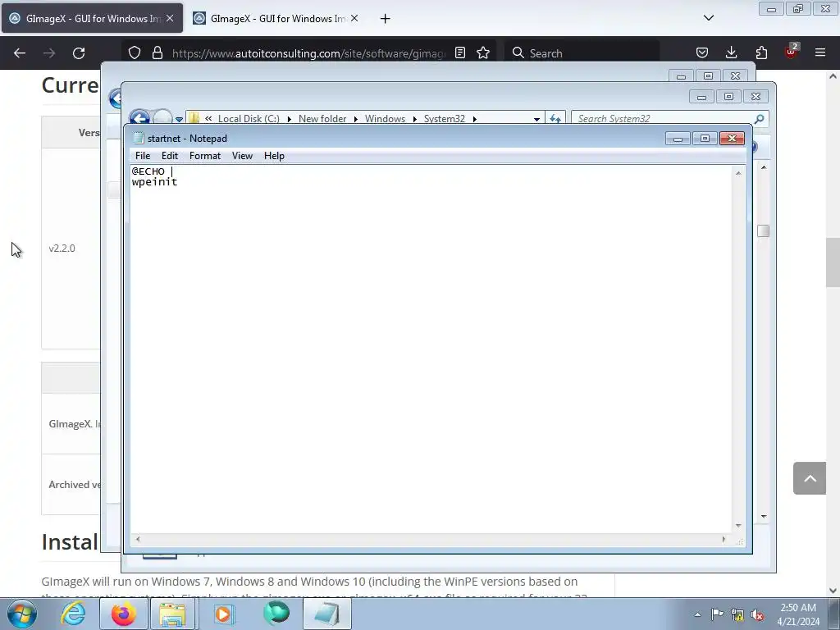
Task: Reload the current Firefox page
Action: (x=79, y=53)
